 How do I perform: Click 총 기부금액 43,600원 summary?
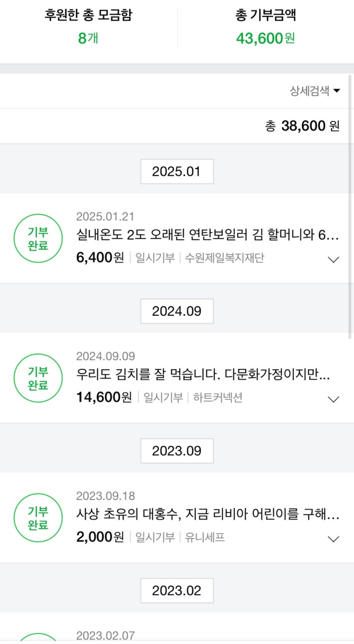click(x=265, y=38)
